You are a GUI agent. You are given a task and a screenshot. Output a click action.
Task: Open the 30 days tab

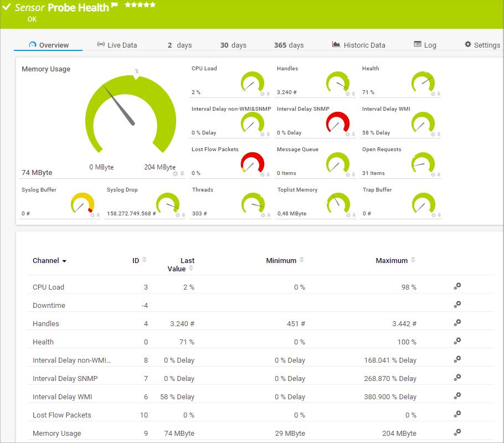[x=233, y=45]
